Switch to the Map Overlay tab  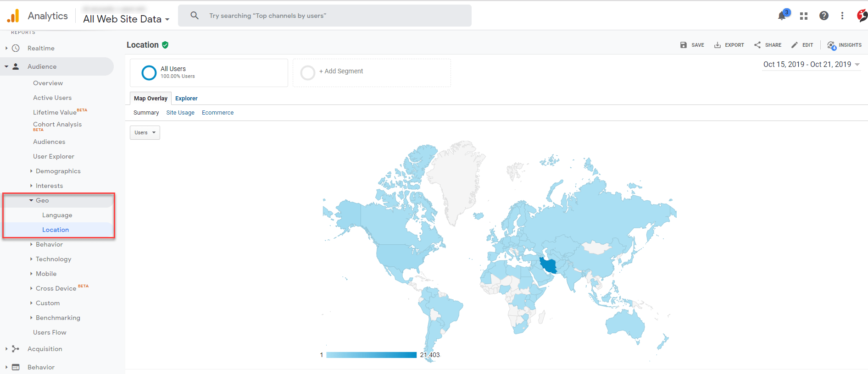[150, 98]
